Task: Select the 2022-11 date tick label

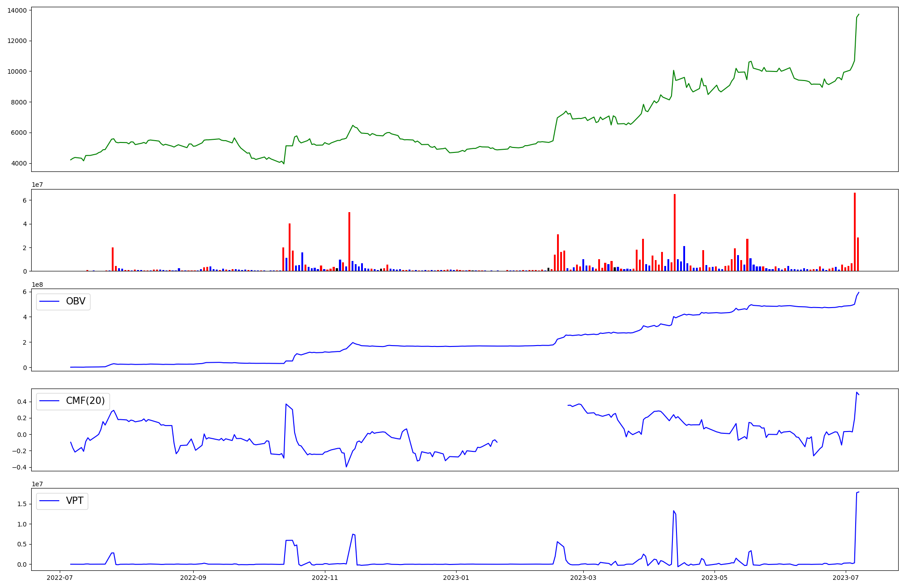Action: click(x=325, y=577)
